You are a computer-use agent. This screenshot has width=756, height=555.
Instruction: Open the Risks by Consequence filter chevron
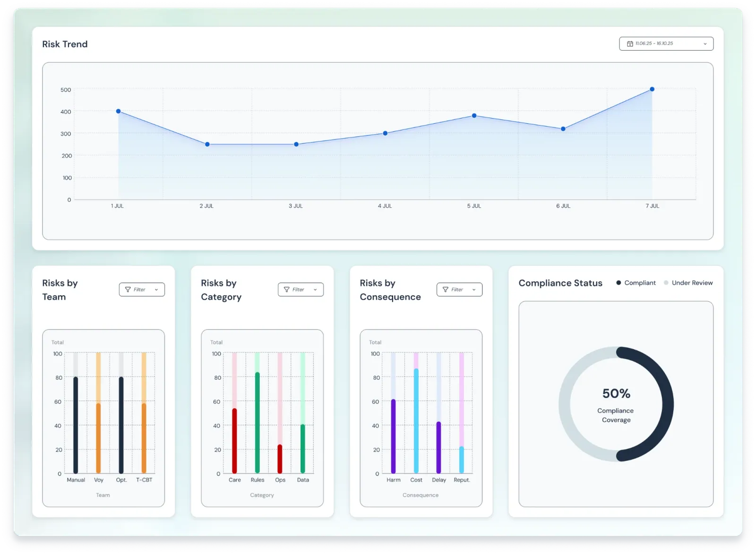474,290
